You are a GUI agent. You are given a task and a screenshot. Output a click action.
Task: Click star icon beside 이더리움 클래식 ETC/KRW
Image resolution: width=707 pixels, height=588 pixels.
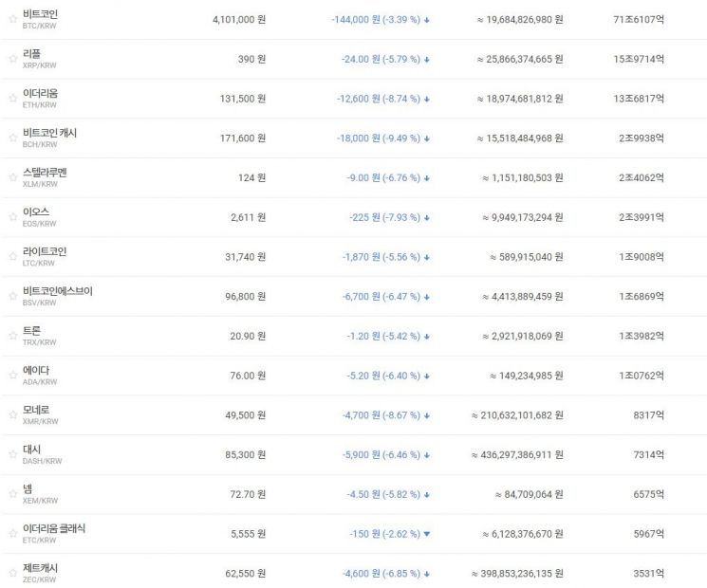(12, 534)
